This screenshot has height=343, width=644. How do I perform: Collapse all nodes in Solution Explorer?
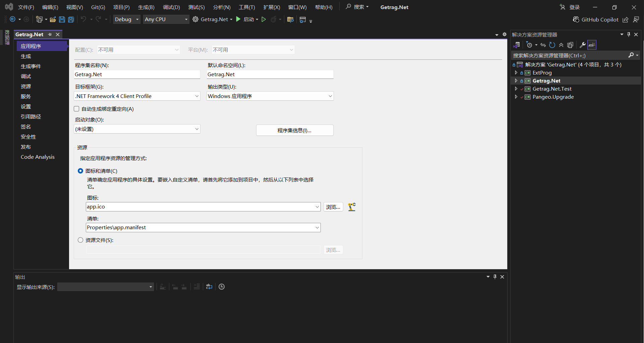coord(562,45)
